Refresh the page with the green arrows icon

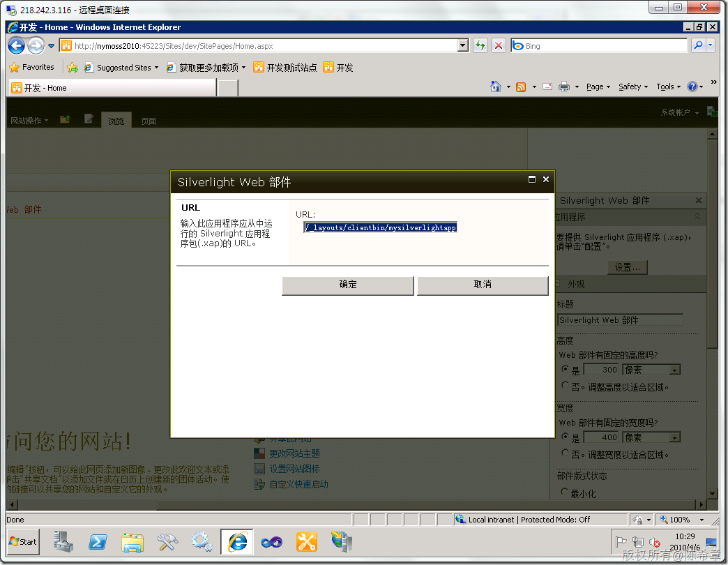point(480,45)
